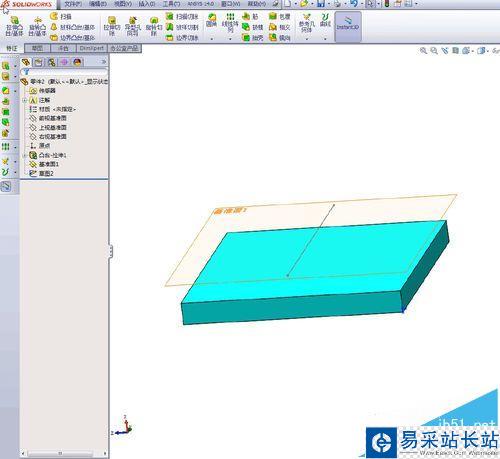The height and width of the screenshot is (459, 500).
Task: Click the Rebuild traffic-light icon
Action: coord(387,4)
